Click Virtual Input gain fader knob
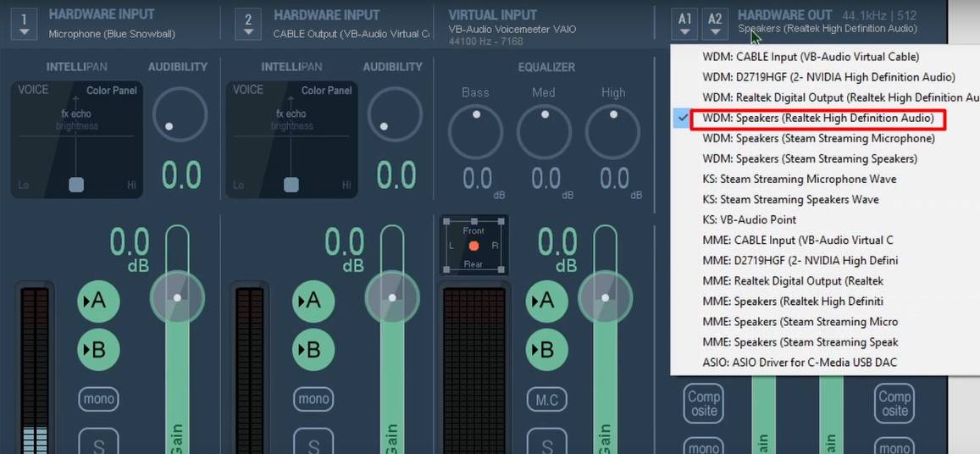The height and width of the screenshot is (454, 980). [x=606, y=297]
